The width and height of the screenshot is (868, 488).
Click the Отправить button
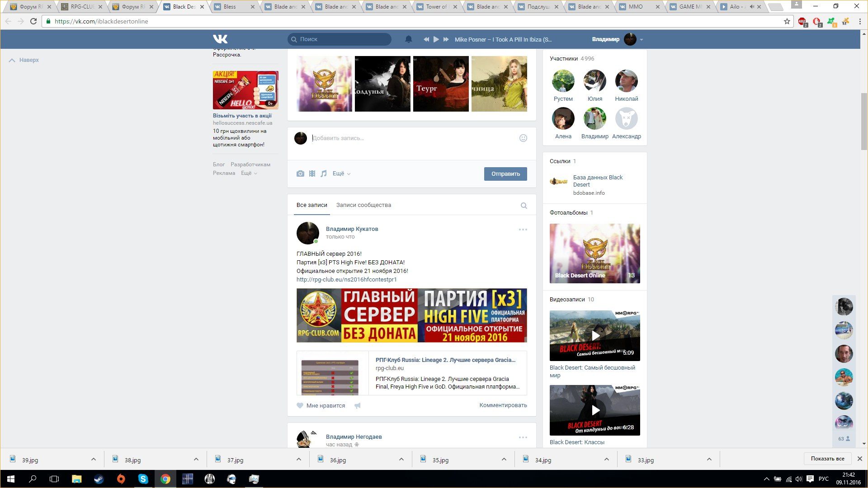tap(505, 174)
